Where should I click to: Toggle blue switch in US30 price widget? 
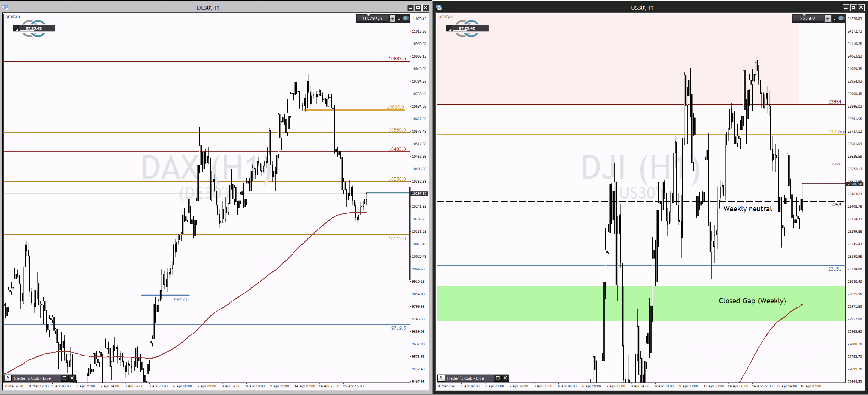[841, 19]
